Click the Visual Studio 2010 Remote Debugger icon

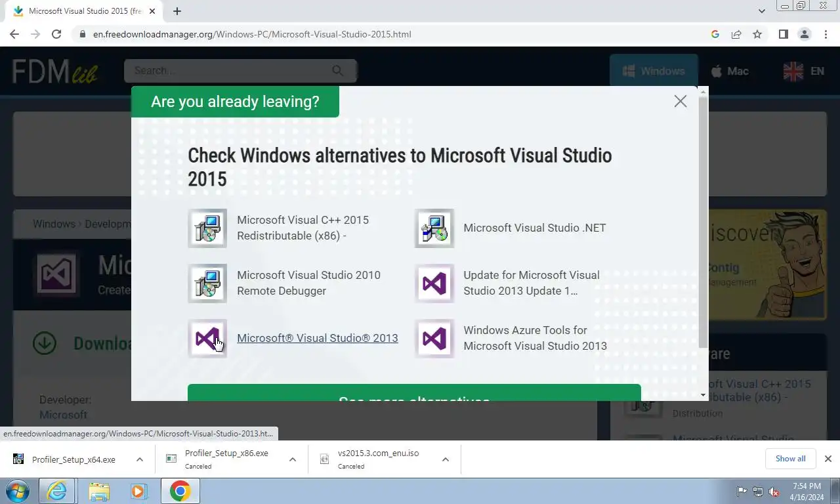207,283
